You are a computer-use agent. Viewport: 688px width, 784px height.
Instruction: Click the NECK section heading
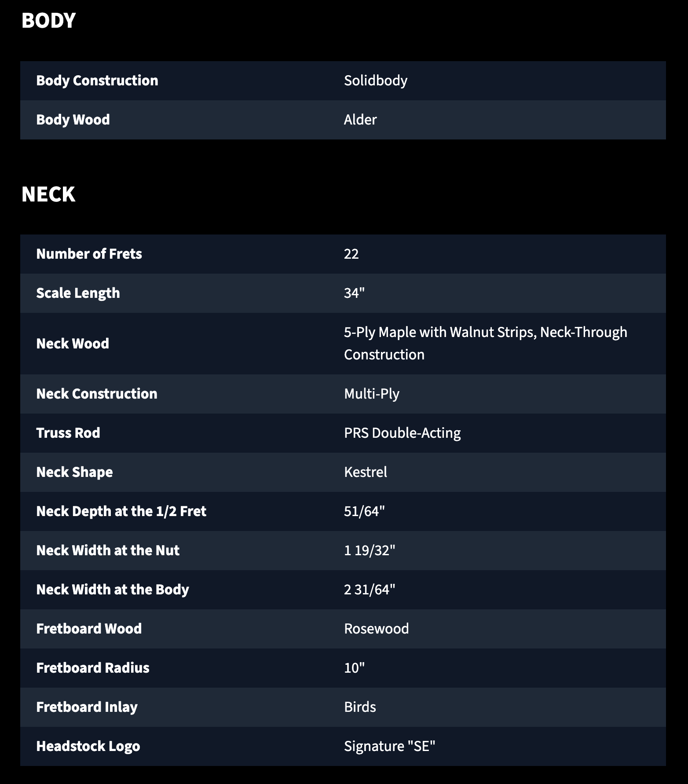pyautogui.click(x=48, y=194)
